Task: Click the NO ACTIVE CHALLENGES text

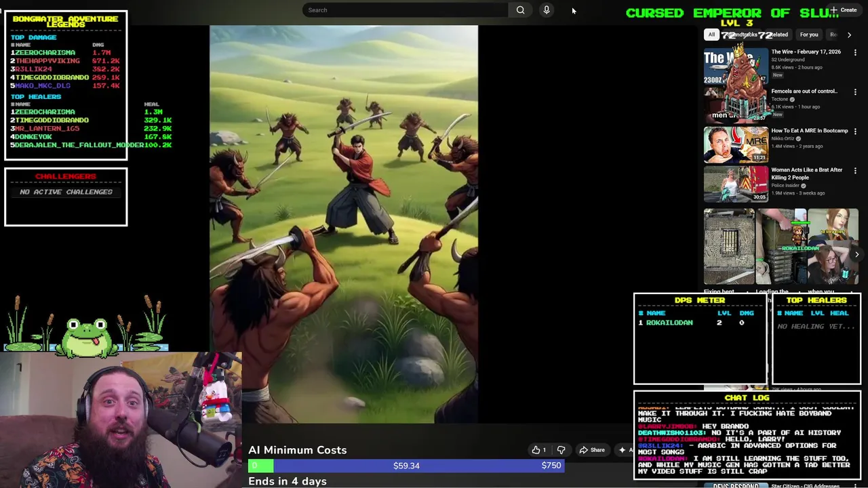Action: coord(66,192)
